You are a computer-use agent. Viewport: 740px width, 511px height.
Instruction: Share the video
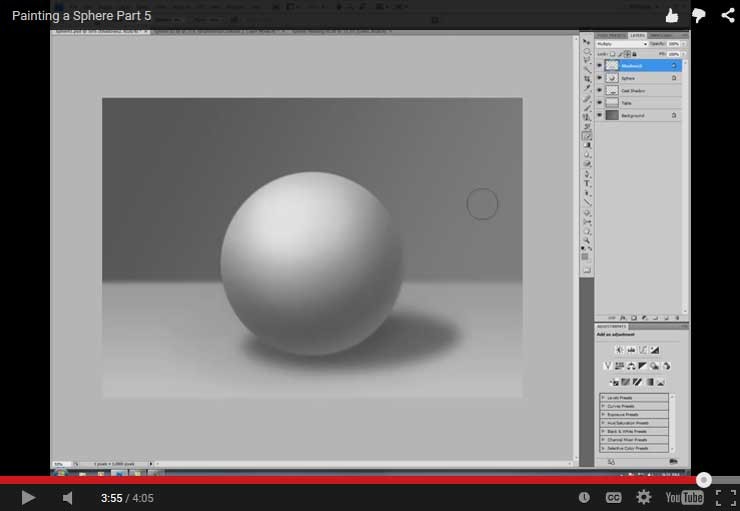(728, 15)
